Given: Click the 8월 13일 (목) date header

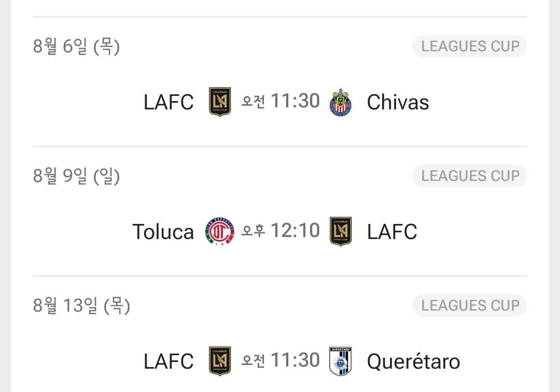Looking at the screenshot, I should click(81, 305).
